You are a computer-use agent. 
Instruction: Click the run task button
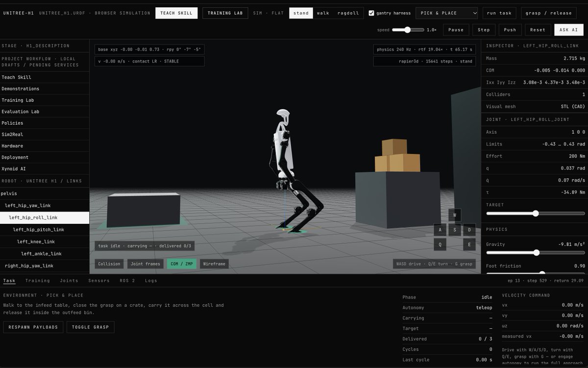point(499,13)
